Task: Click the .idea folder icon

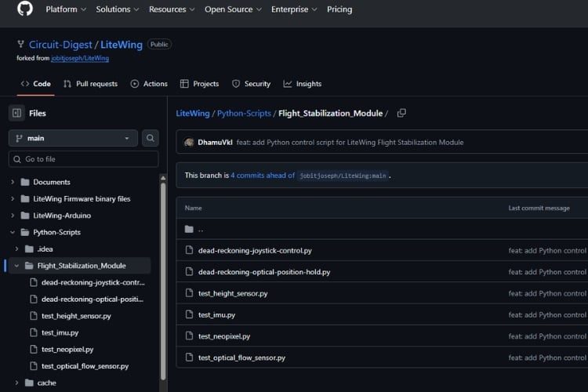Action: pos(29,249)
